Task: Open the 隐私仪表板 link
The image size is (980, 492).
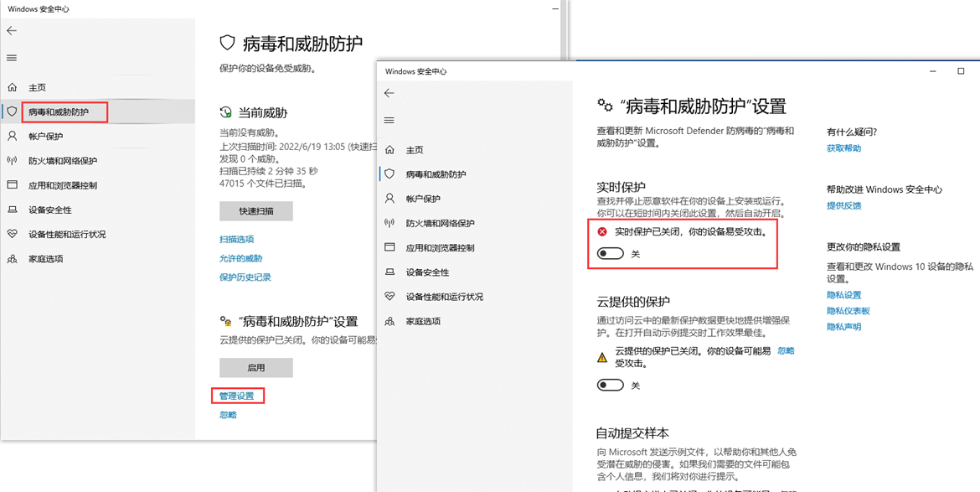Action: click(848, 311)
